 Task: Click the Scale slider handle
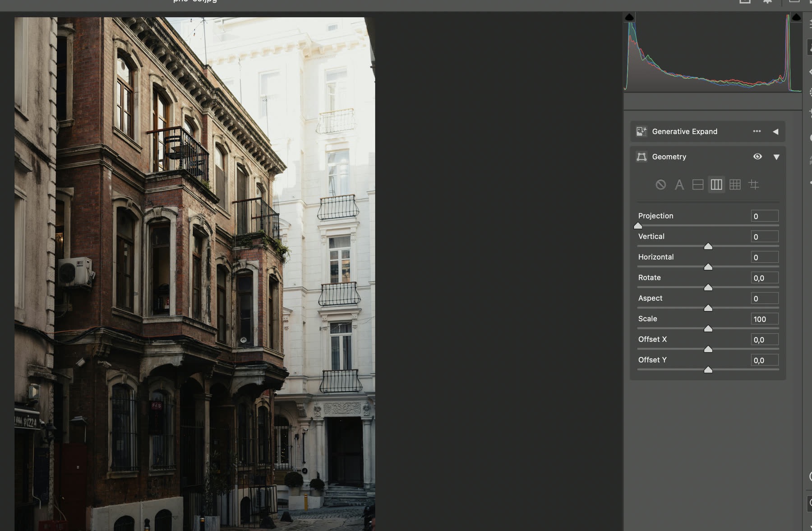click(x=708, y=329)
